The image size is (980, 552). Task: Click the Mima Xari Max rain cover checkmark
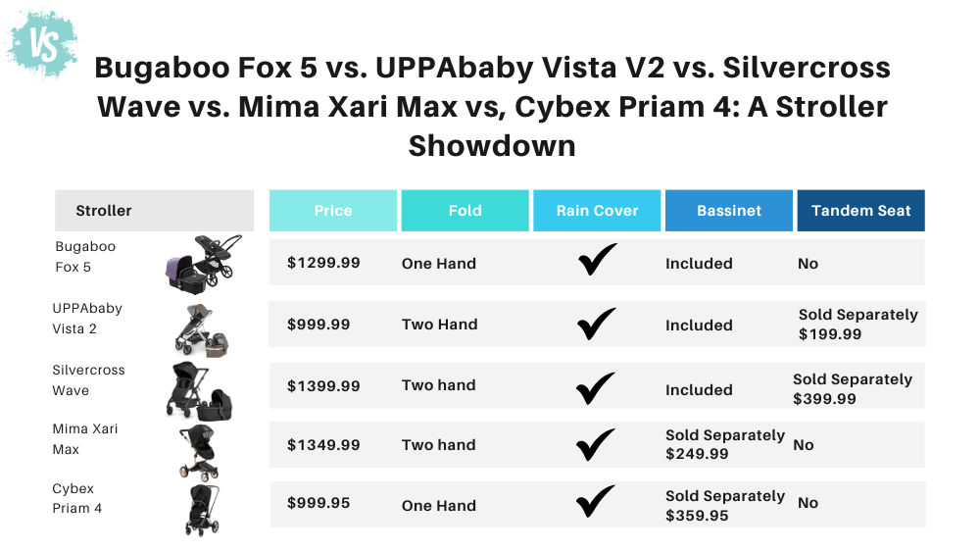click(x=597, y=446)
